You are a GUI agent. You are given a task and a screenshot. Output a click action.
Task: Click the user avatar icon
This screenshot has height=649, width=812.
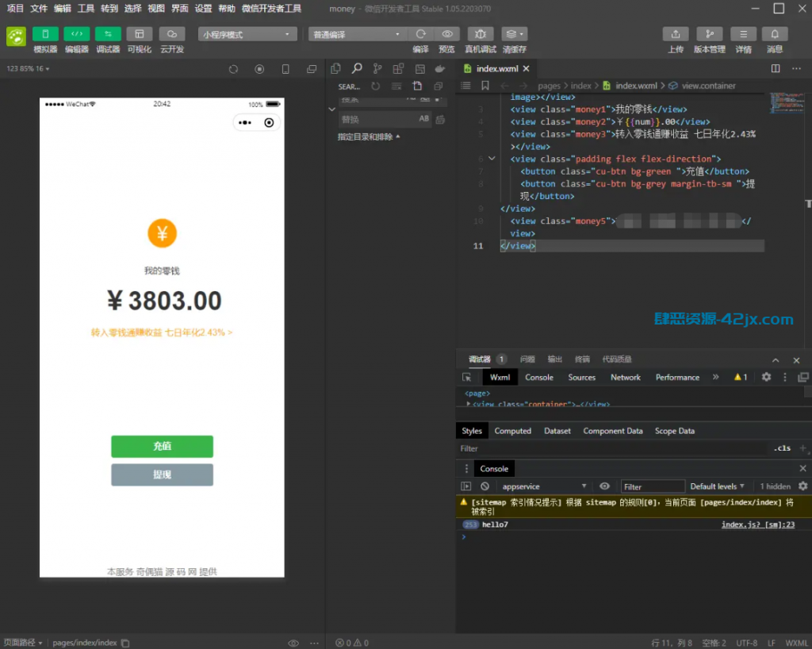pyautogui.click(x=16, y=36)
